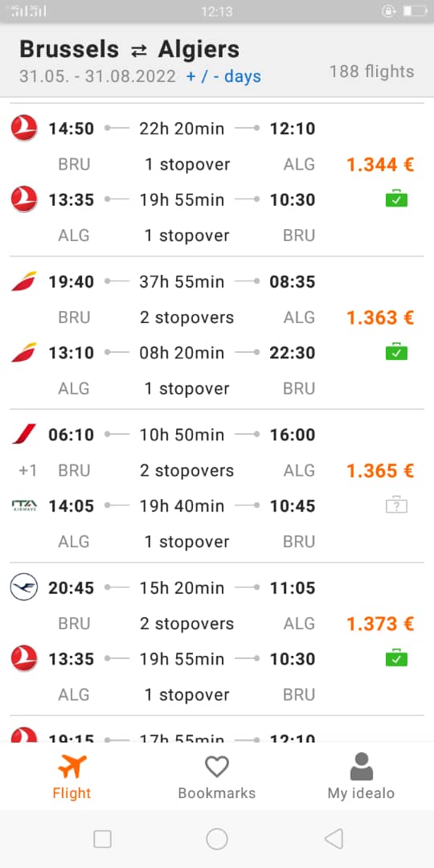Tap the swap arrows between Brussels and Algiers
The width and height of the screenshot is (434, 868).
click(x=139, y=51)
